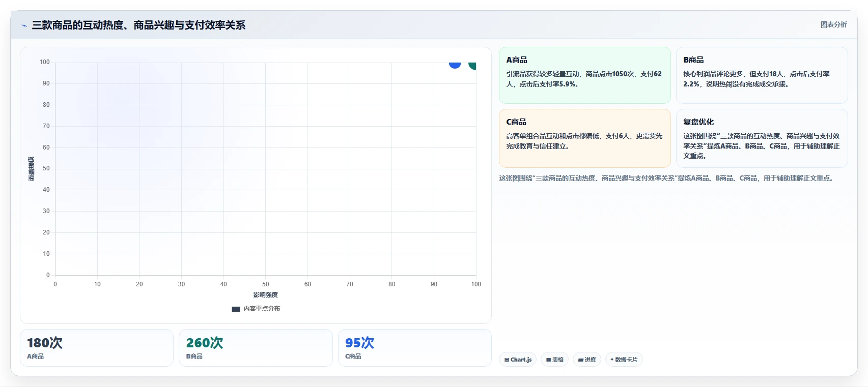Click the y-axis label 30
The width and height of the screenshot is (868, 387).
pos(46,211)
